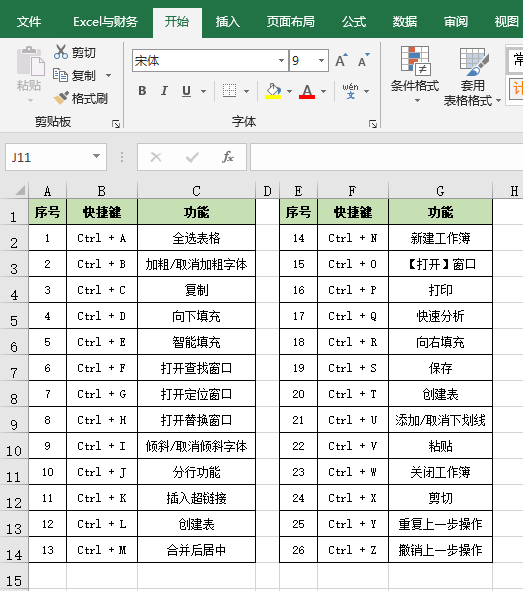
Task: Select cell containing 全选表格
Action: [x=196, y=238]
